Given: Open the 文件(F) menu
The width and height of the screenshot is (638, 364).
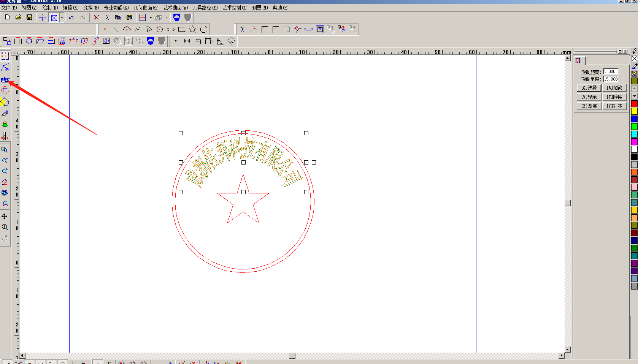Looking at the screenshot, I should [x=9, y=8].
